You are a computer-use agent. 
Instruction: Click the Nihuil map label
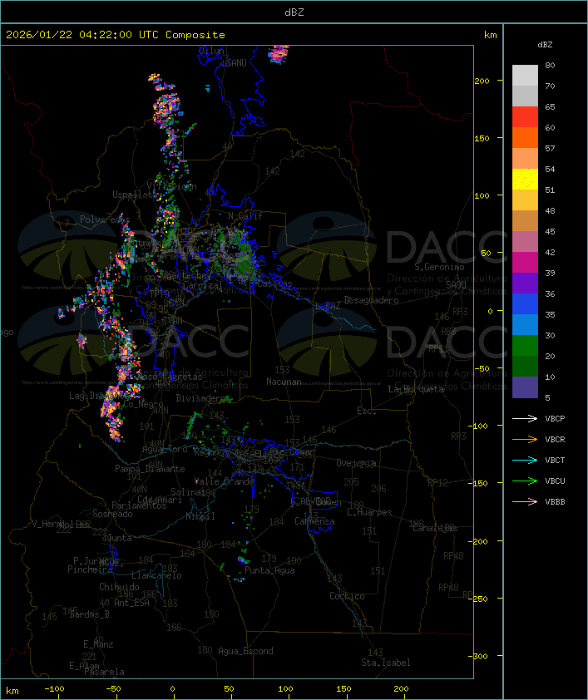(200, 516)
